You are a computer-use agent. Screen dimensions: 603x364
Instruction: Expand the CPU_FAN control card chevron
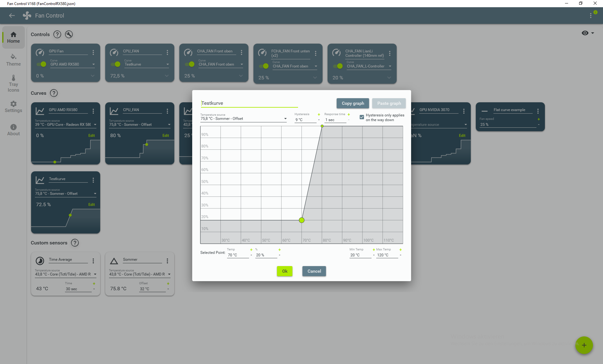[x=167, y=76]
